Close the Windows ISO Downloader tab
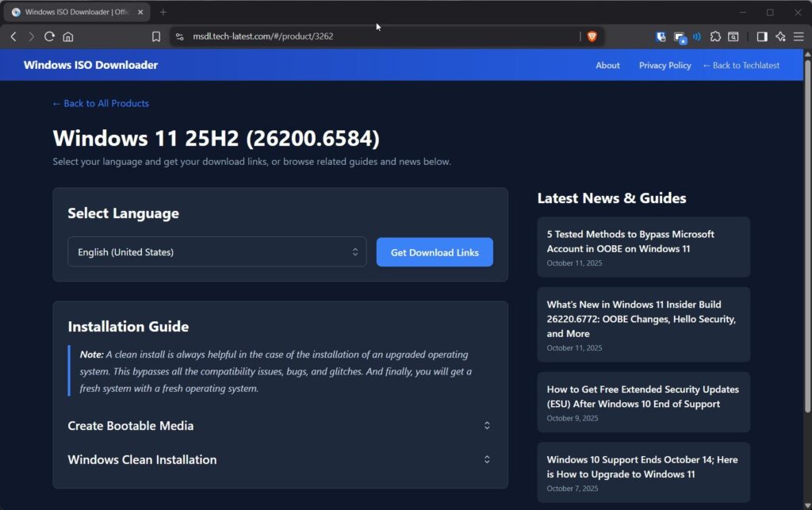Viewport: 812px width, 510px height. pyautogui.click(x=140, y=12)
